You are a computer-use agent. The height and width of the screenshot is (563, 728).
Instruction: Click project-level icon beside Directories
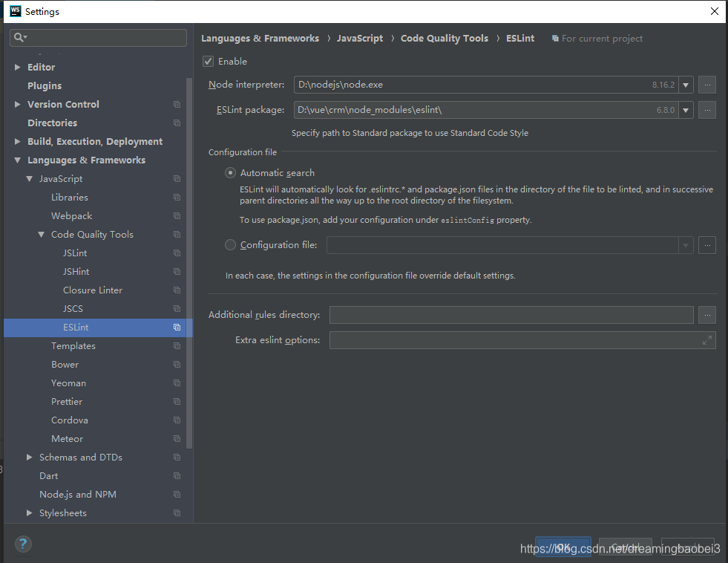coord(177,123)
